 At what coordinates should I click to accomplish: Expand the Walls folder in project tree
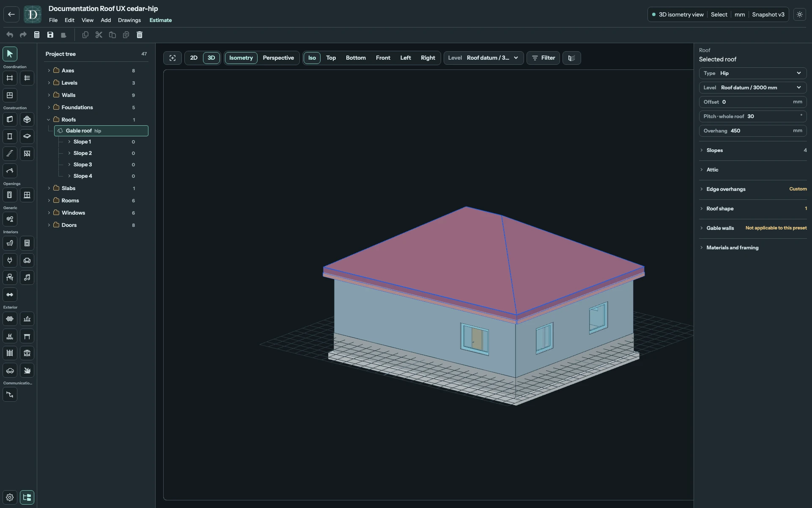pyautogui.click(x=49, y=95)
